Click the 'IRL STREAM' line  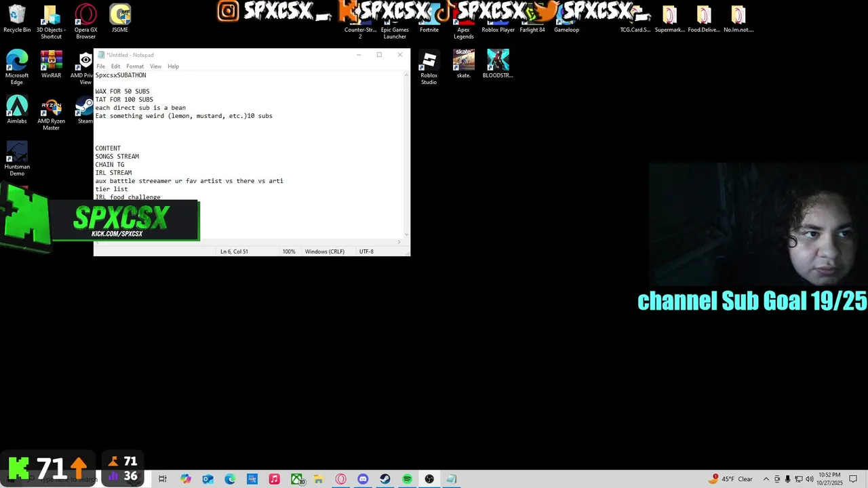[113, 173]
